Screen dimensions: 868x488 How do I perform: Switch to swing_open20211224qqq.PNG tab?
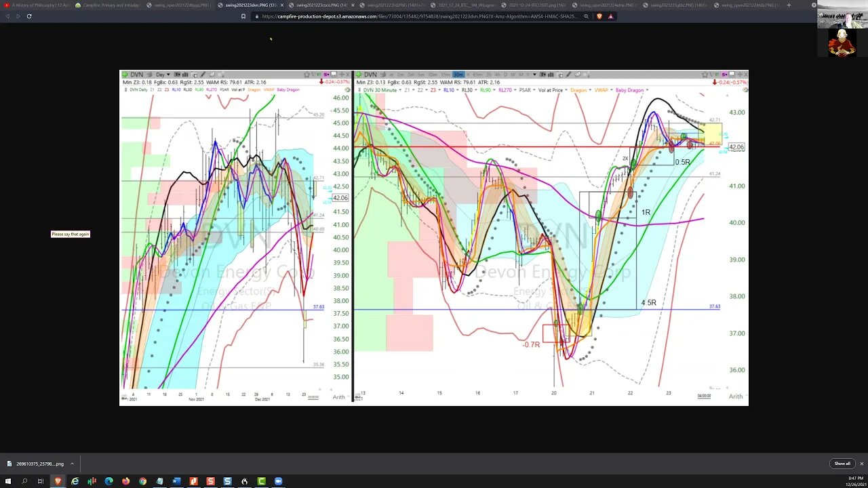pos(179,5)
